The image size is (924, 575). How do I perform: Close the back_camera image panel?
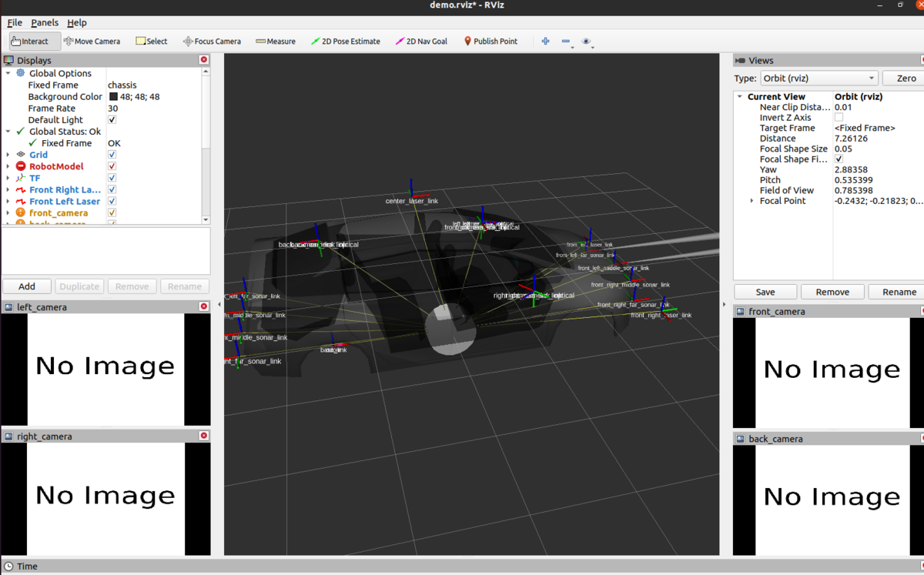(922, 438)
